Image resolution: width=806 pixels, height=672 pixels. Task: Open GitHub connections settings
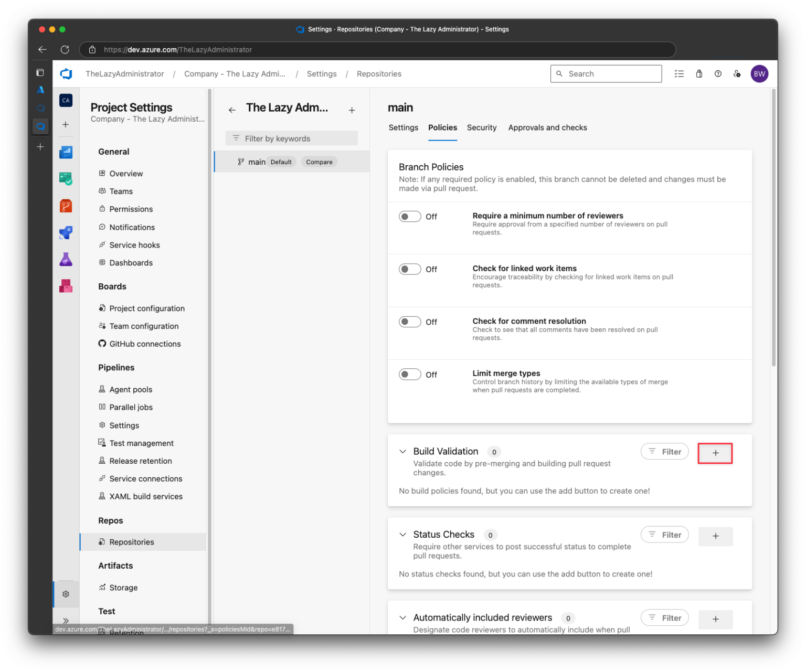click(x=145, y=344)
